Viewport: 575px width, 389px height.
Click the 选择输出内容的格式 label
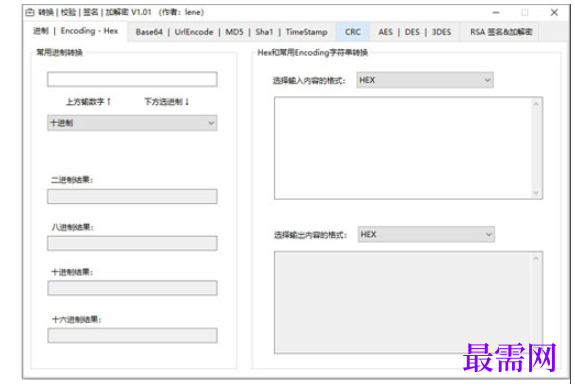click(x=310, y=235)
